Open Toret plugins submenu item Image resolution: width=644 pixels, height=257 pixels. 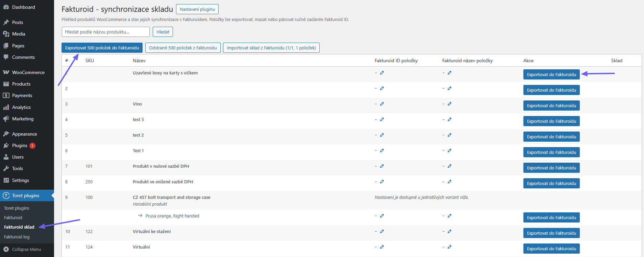(x=17, y=208)
